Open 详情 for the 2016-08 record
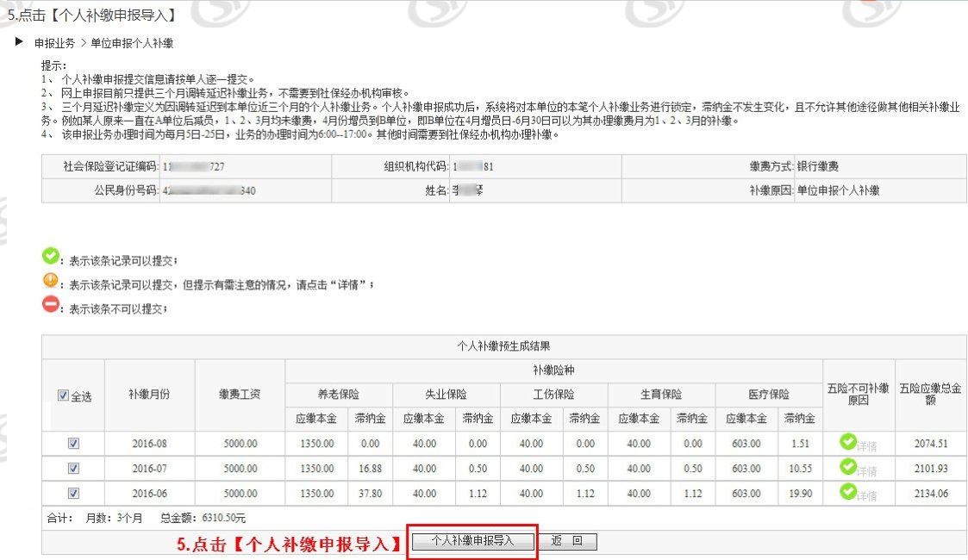968x560 pixels. pos(867,447)
